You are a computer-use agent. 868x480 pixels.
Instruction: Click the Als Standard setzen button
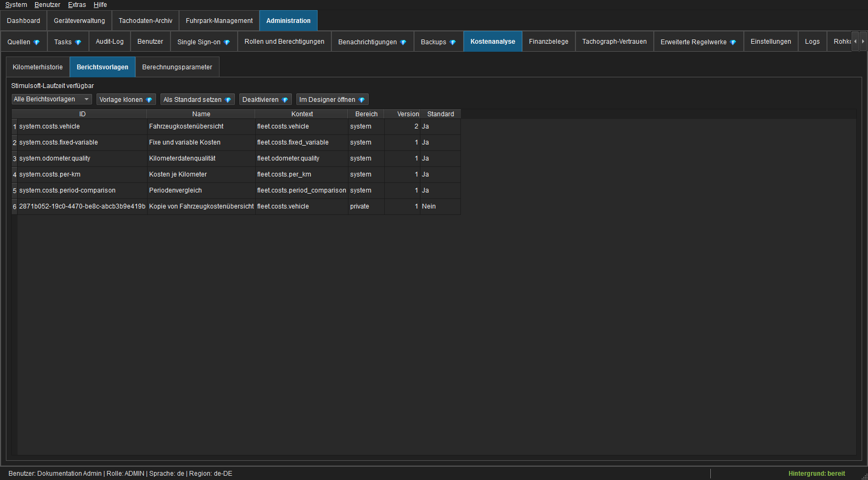[x=198, y=100]
